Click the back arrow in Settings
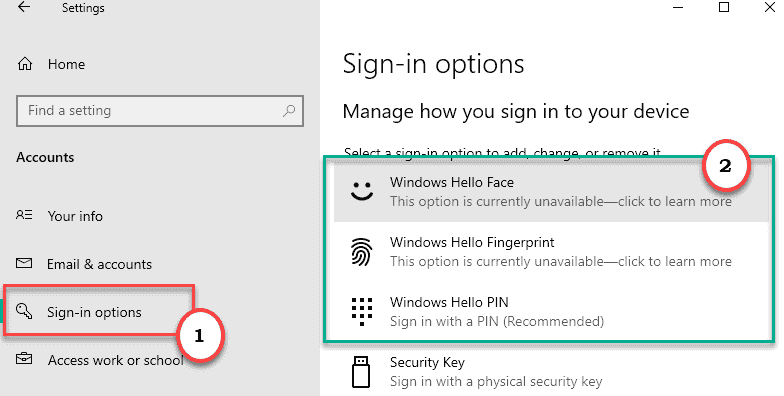The width and height of the screenshot is (784, 396). (24, 7)
